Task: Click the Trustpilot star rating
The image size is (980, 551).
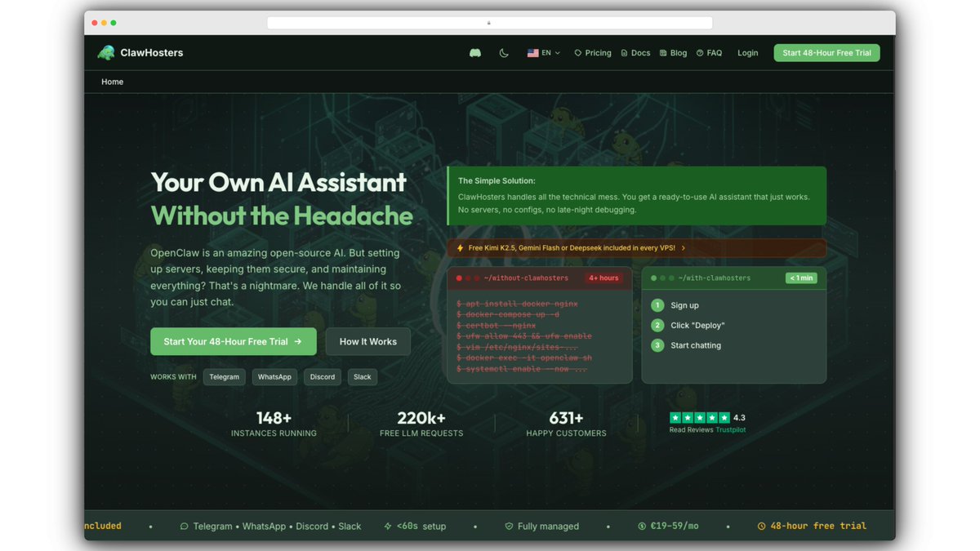Action: [x=700, y=417]
